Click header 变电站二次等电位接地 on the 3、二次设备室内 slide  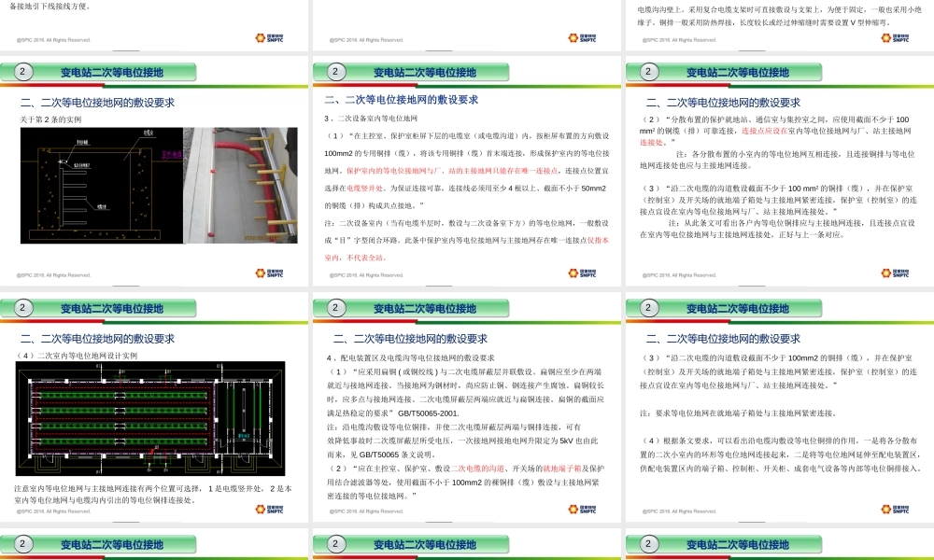(425, 73)
